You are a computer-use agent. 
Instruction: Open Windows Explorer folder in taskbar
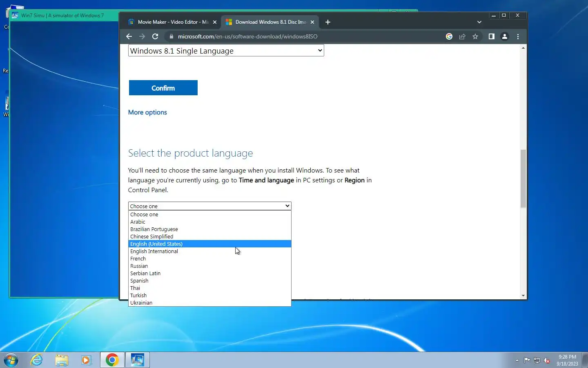pos(62,360)
